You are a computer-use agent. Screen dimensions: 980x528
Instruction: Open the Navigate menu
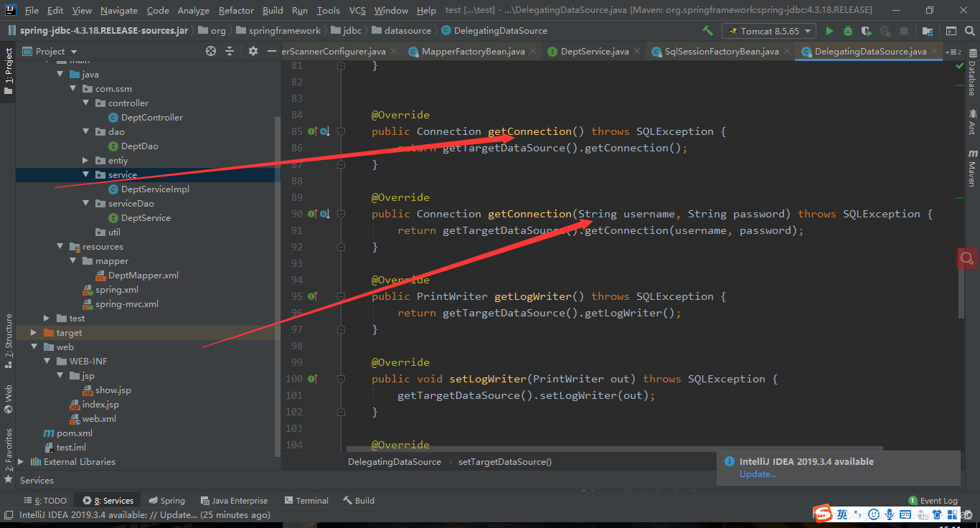point(119,10)
